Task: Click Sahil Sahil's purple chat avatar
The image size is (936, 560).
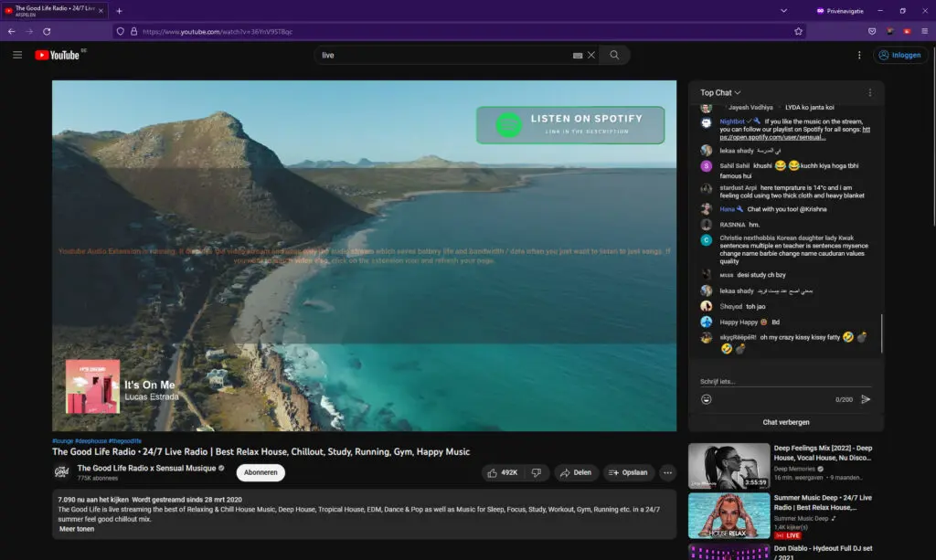Action: click(707, 166)
